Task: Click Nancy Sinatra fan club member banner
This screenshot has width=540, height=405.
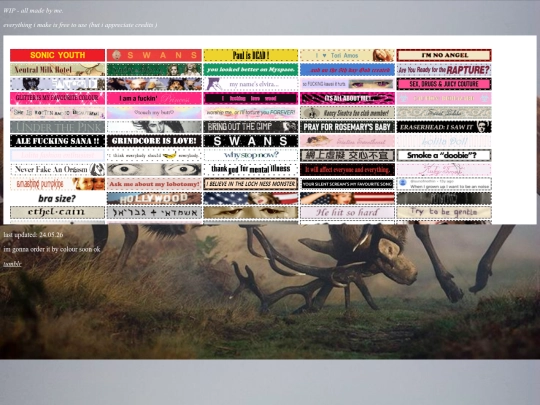Action: pos(347,113)
